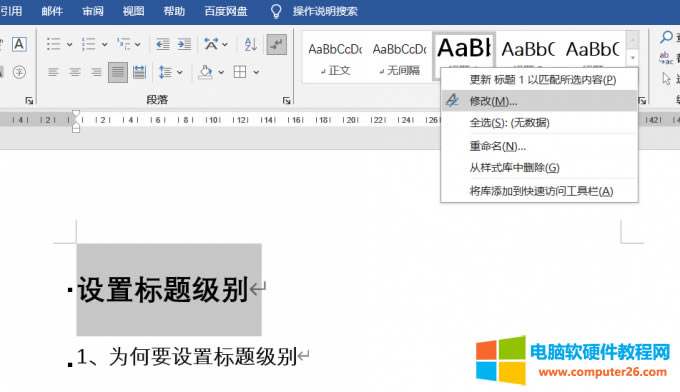Screen dimensions: 680x392
Task: Click the Numbering list icon
Action: click(88, 44)
